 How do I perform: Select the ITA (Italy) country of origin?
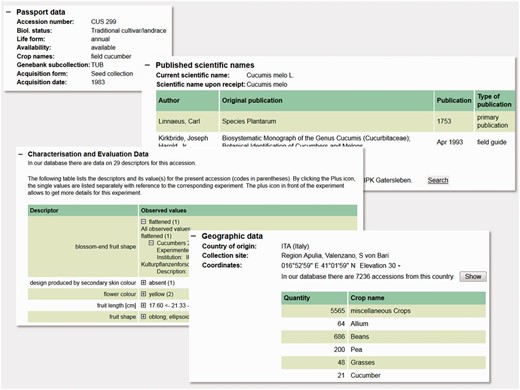(x=295, y=246)
